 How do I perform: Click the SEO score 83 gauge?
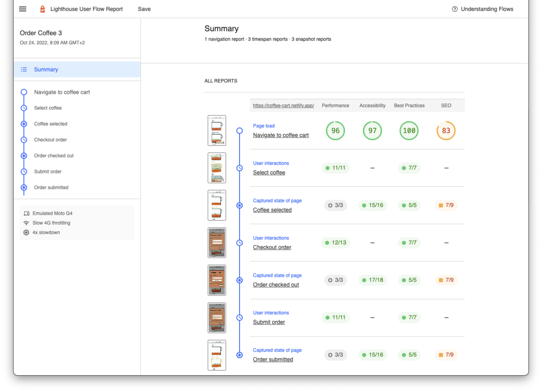point(446,131)
